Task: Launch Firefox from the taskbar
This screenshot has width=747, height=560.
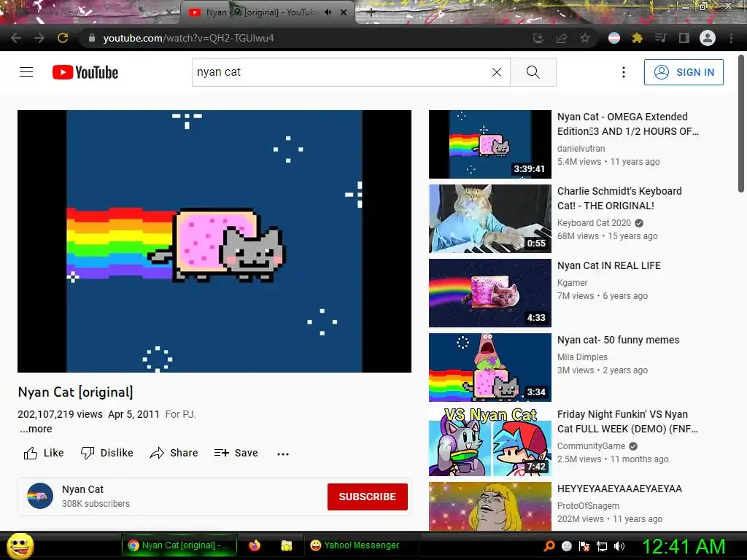Action: [255, 545]
